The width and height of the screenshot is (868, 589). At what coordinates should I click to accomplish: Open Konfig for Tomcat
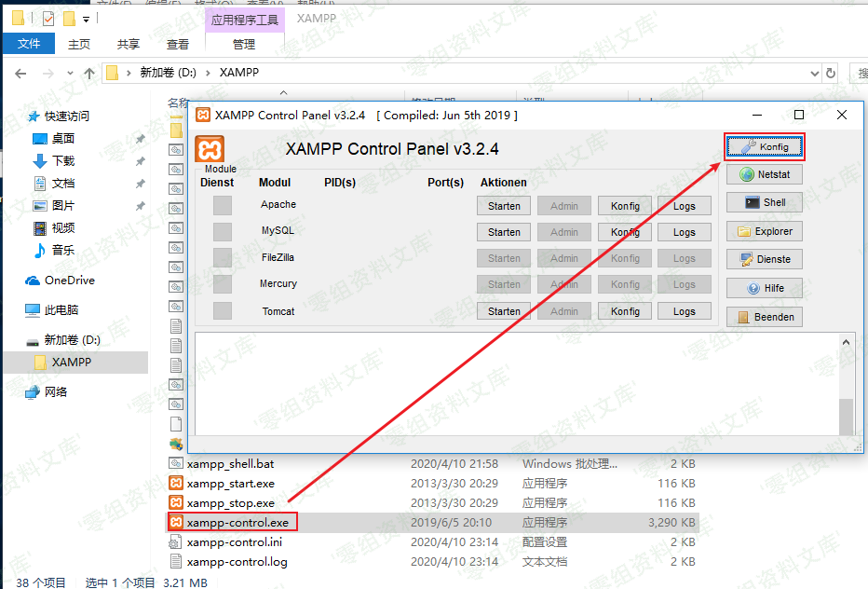pyautogui.click(x=625, y=311)
